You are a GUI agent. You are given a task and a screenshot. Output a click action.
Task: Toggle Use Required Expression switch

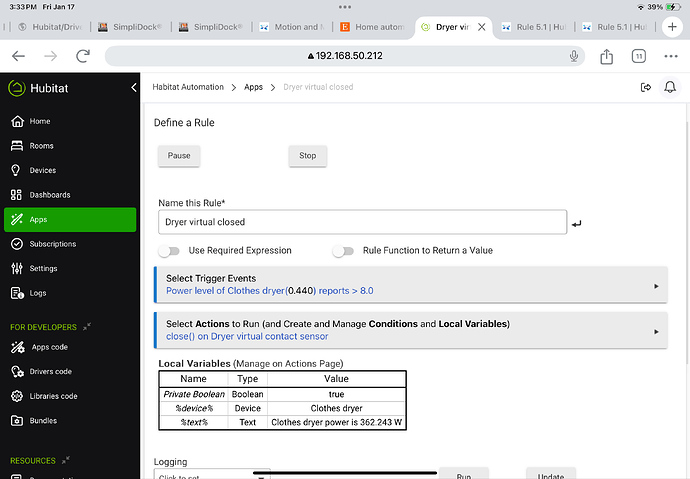[169, 251]
